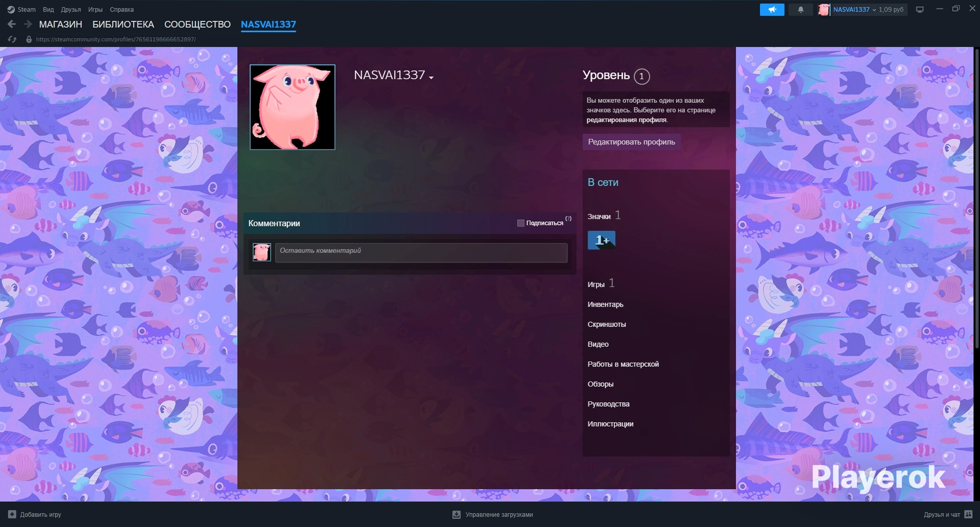Switch to the БИБЛИОТЕКА tab
The width and height of the screenshot is (980, 527).
[x=123, y=24]
